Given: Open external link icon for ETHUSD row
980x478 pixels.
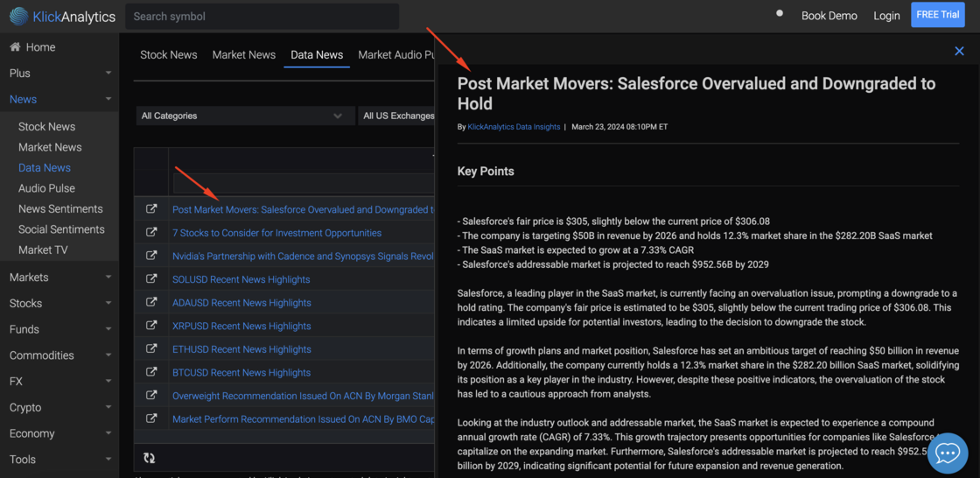Looking at the screenshot, I should click(151, 349).
